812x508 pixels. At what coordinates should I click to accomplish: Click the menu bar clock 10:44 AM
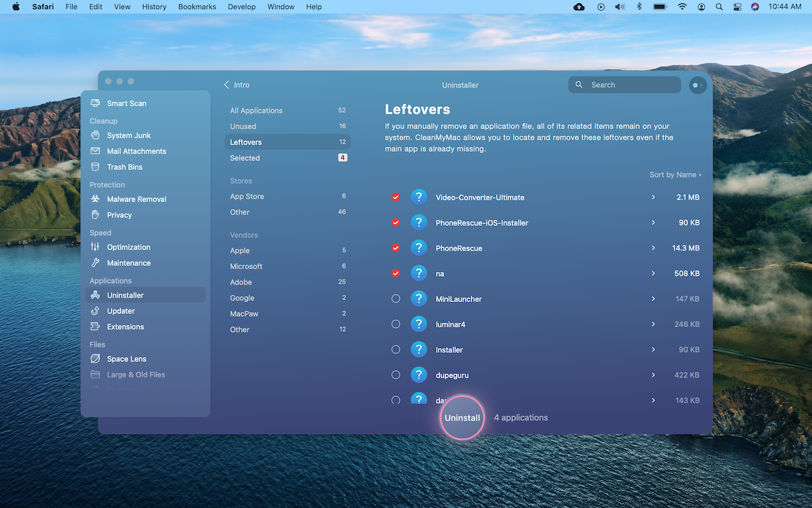[785, 7]
